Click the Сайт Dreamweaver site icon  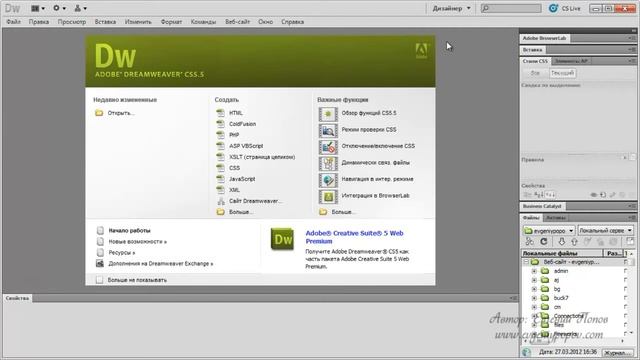(x=221, y=201)
